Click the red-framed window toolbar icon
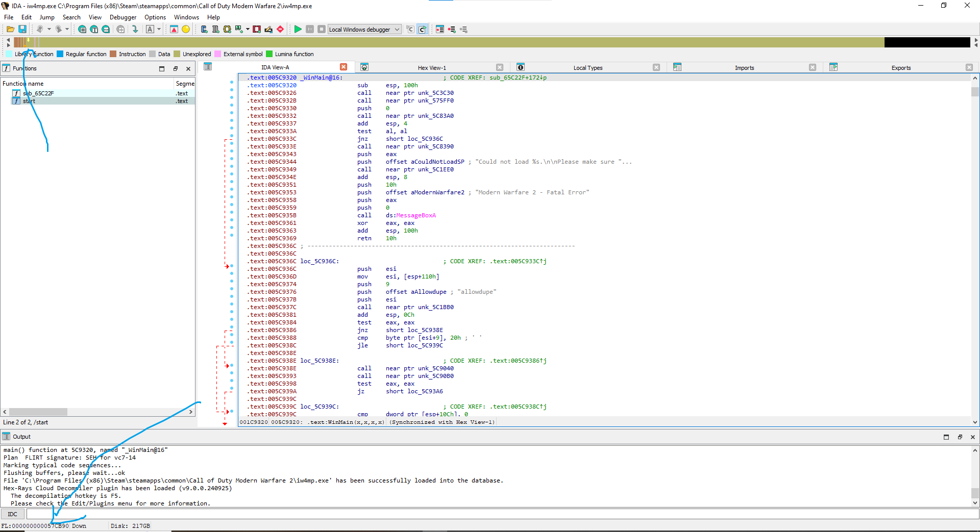 pos(257,29)
